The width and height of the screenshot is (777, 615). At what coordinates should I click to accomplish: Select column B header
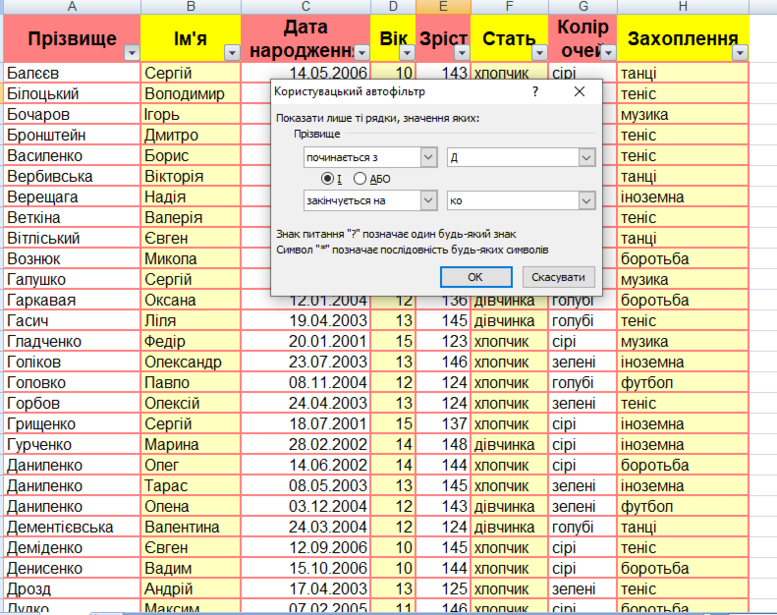point(191,6)
